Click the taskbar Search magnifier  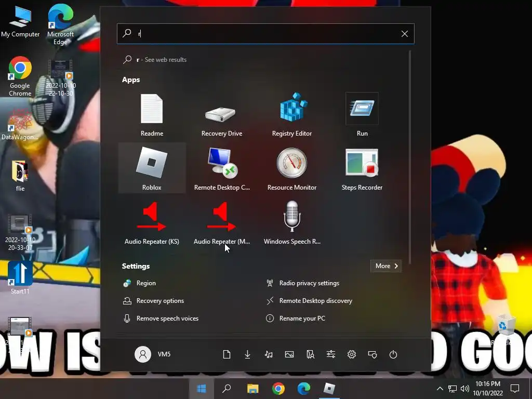pyautogui.click(x=227, y=389)
